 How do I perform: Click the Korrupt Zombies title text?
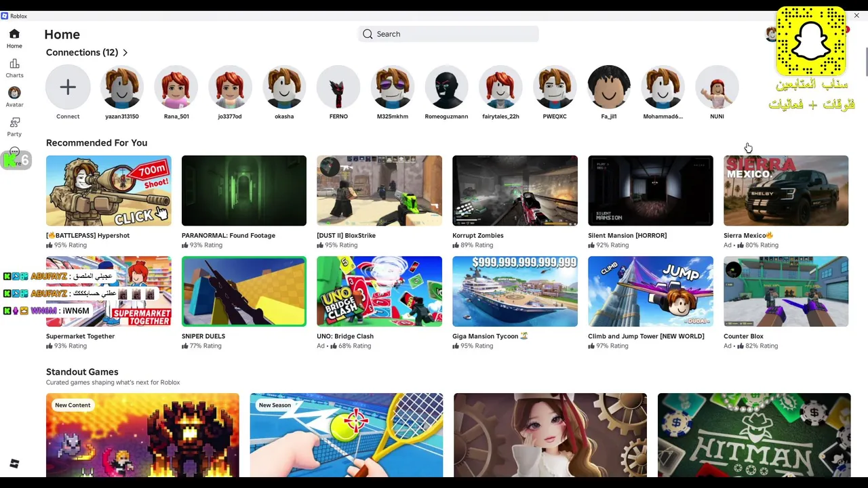[x=478, y=235]
